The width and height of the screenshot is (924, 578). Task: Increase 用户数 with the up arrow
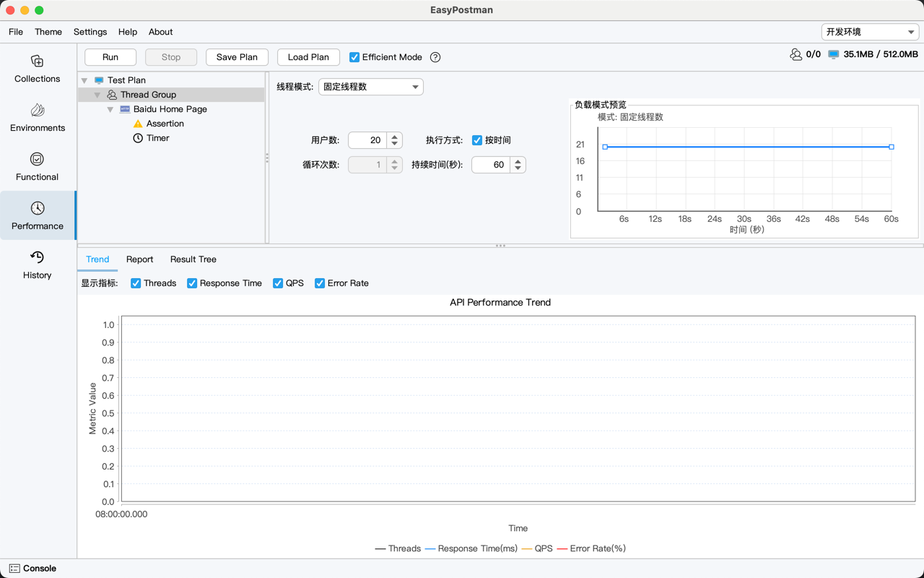395,137
